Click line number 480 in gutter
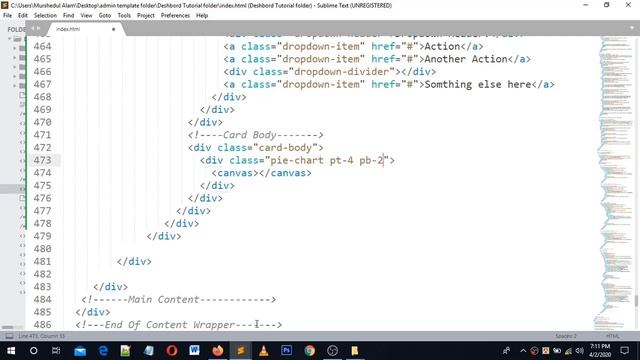This screenshot has width=640, height=360. click(42, 249)
